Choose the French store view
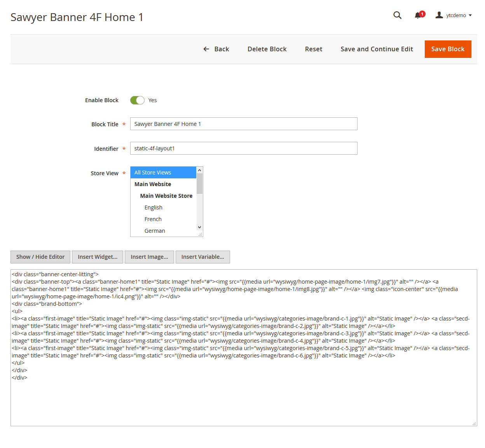Screen dimensions: 485x448 pos(153,219)
